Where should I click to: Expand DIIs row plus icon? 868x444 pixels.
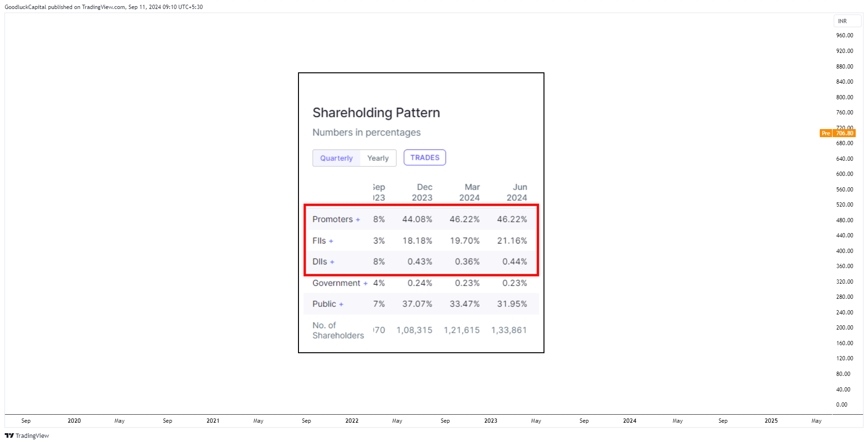tap(332, 262)
